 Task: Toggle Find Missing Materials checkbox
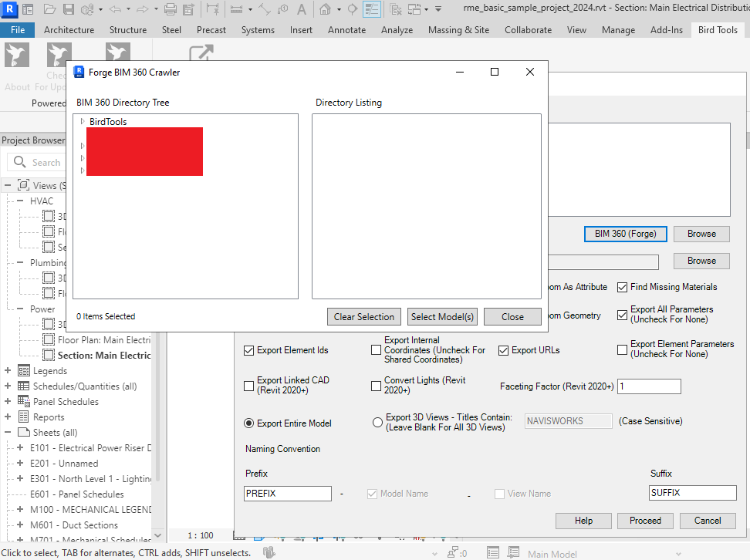click(622, 288)
